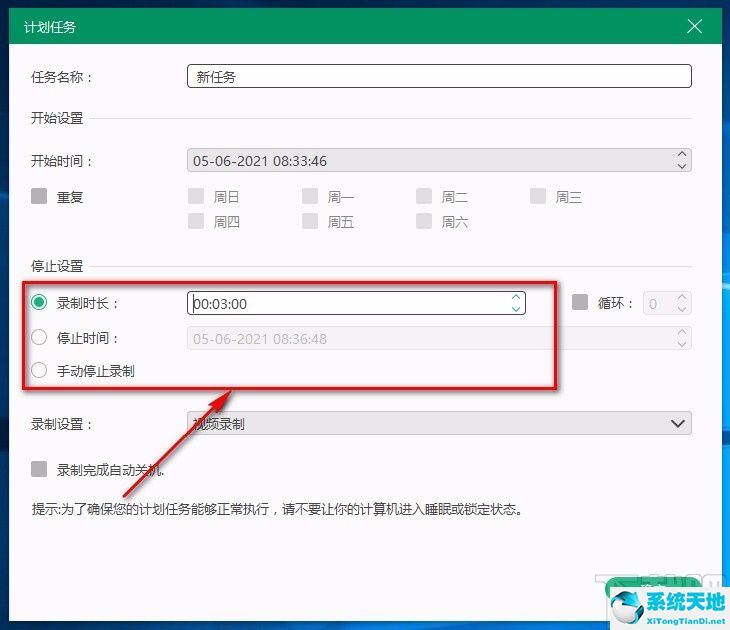Click the 开始设置 section heading
This screenshot has width=730, height=630.
(57, 118)
